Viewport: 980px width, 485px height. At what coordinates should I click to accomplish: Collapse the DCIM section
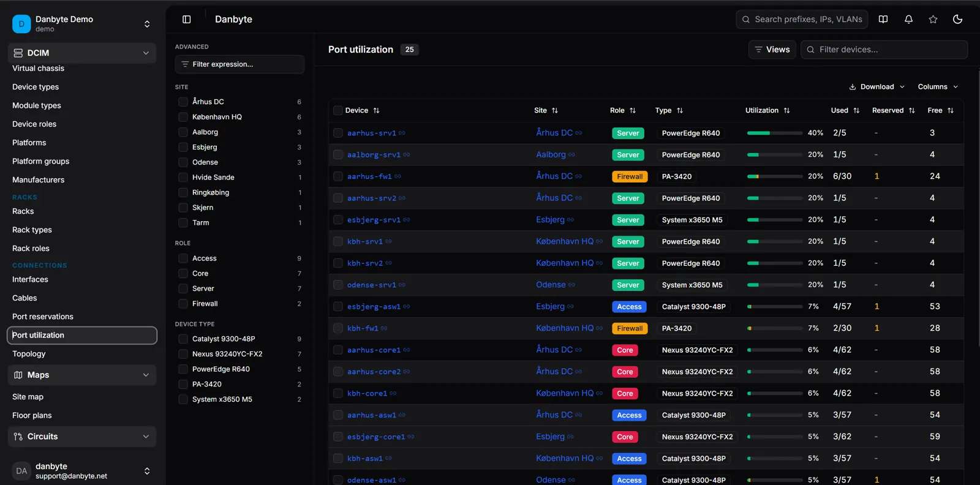[x=146, y=53]
